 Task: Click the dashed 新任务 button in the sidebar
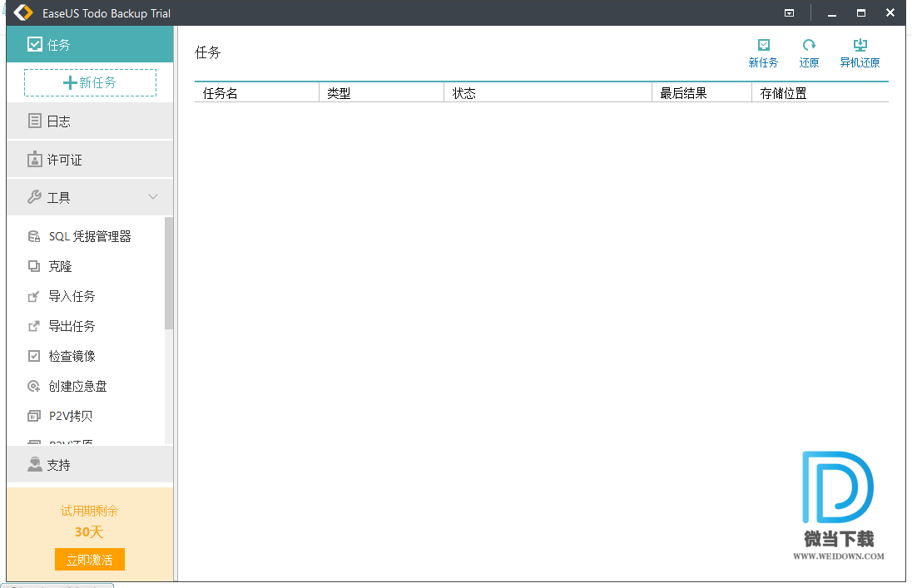point(90,82)
